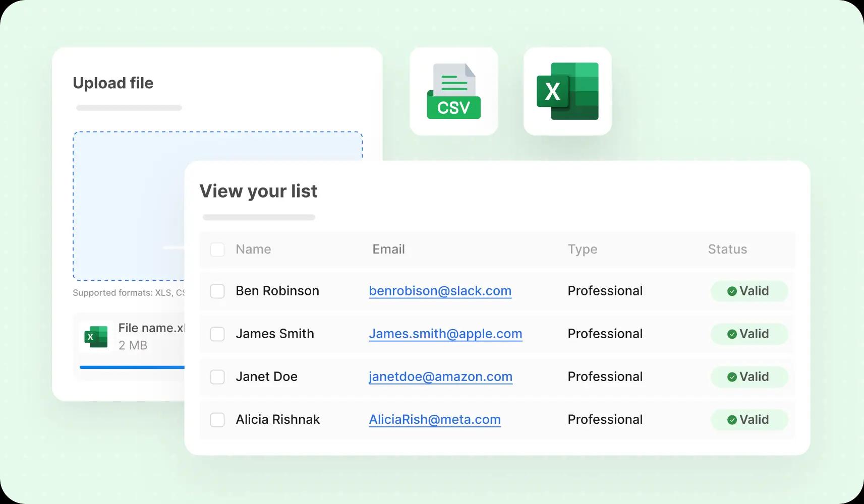864x504 pixels.
Task: Select the name James Smith
Action: pyautogui.click(x=275, y=334)
